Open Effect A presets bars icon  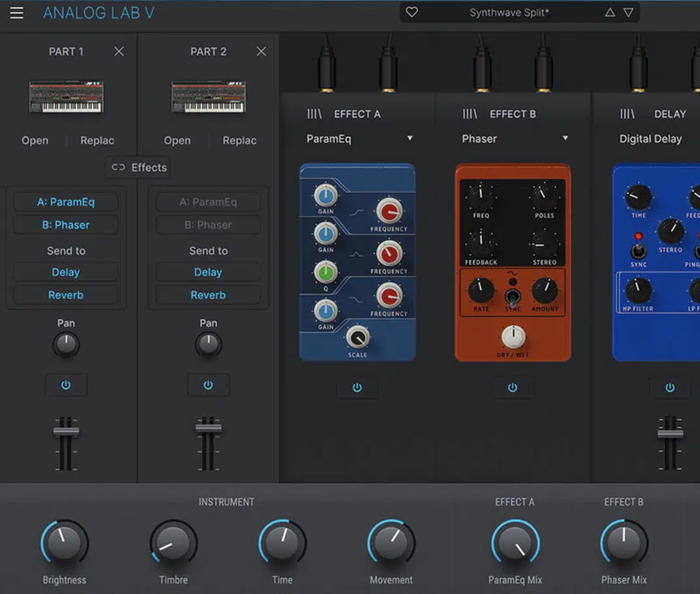coord(314,114)
